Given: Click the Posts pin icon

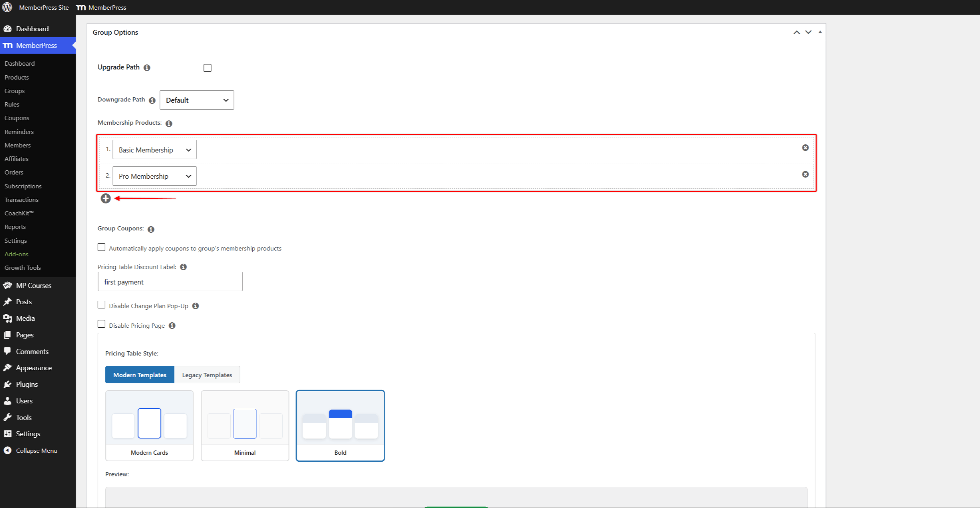Looking at the screenshot, I should point(8,302).
